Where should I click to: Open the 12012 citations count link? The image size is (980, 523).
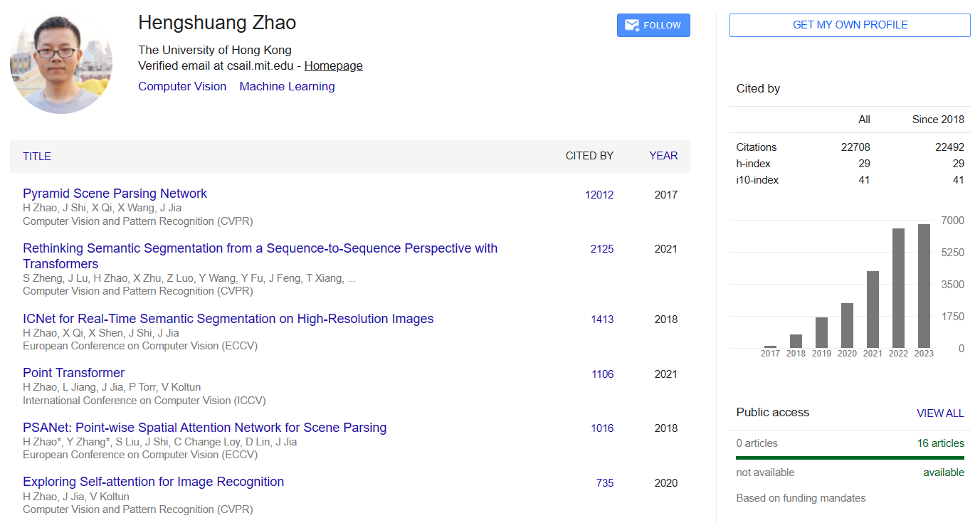point(599,195)
